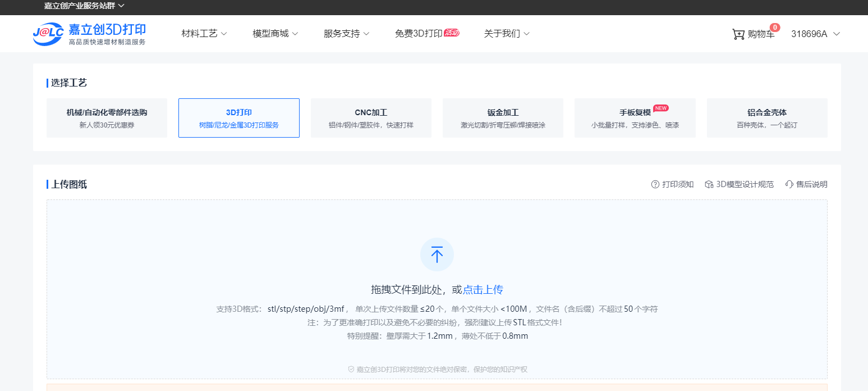This screenshot has width=868, height=391.
Task: Select the 钣金加工 process card
Action: (x=503, y=118)
